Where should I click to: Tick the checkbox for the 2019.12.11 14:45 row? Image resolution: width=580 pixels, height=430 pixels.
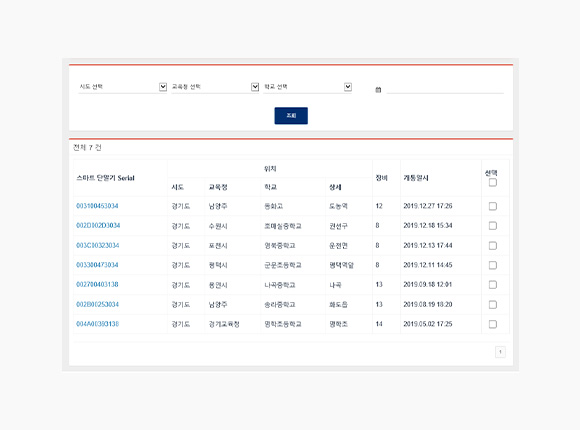(x=493, y=265)
